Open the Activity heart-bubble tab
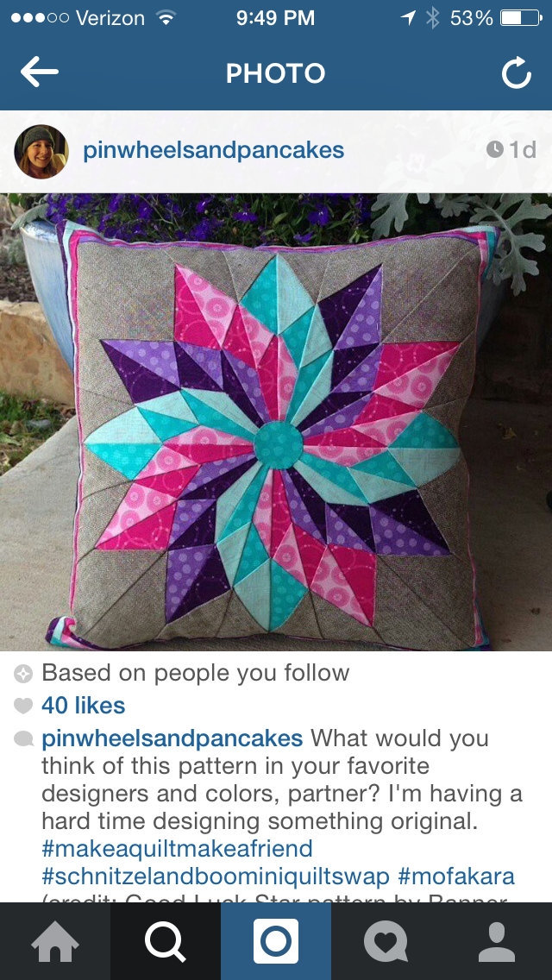552x980 pixels. coord(386,942)
